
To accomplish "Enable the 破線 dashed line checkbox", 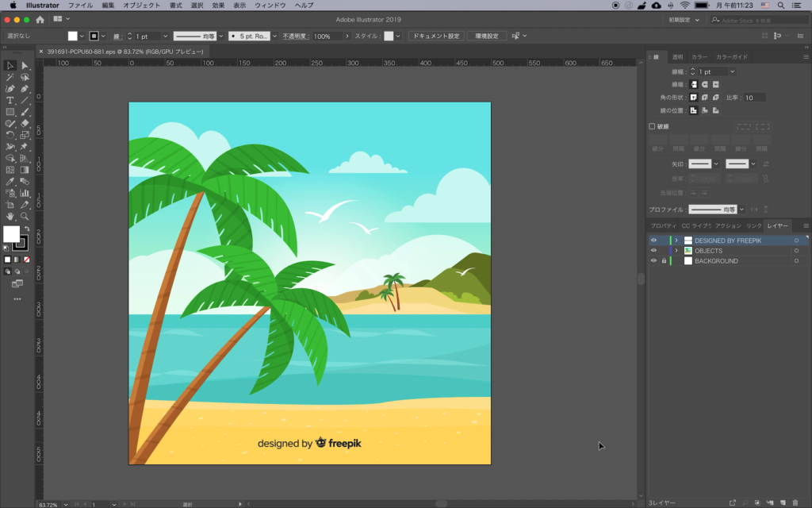I will 653,126.
